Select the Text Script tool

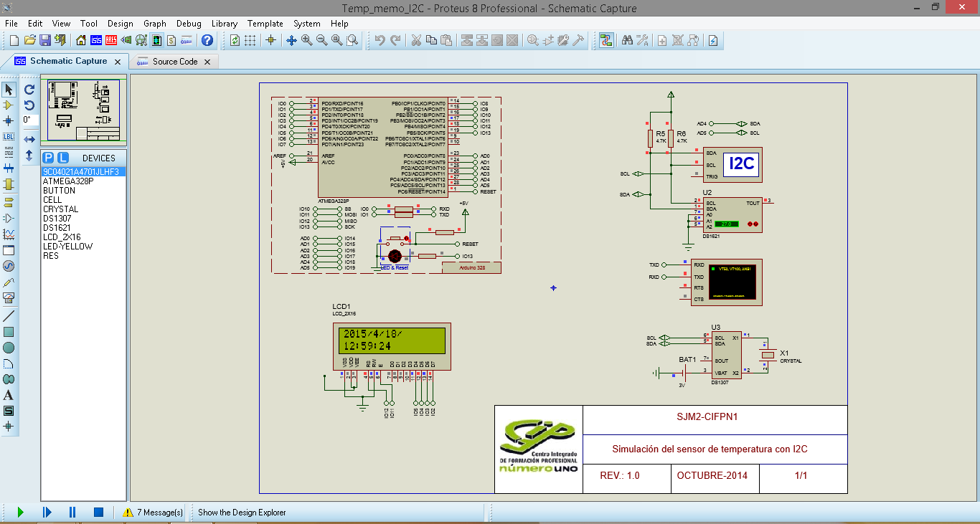pos(9,152)
